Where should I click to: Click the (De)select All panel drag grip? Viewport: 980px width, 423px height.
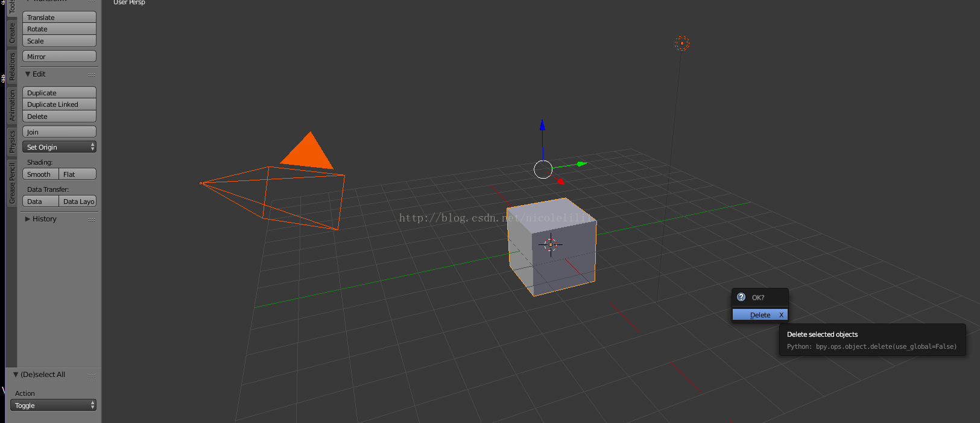click(92, 375)
